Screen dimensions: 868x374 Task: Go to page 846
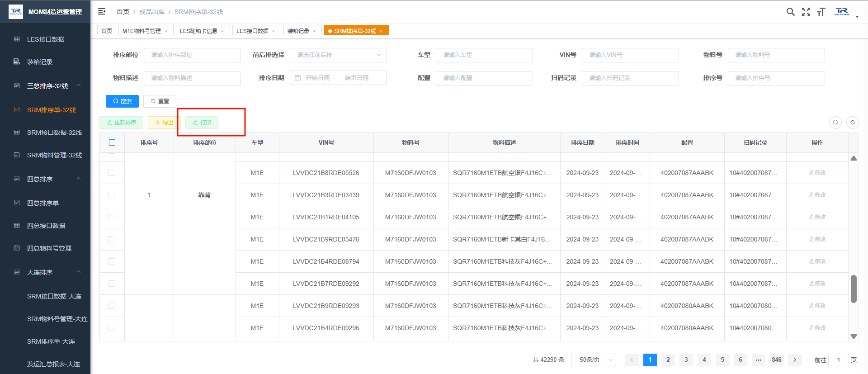(777, 360)
